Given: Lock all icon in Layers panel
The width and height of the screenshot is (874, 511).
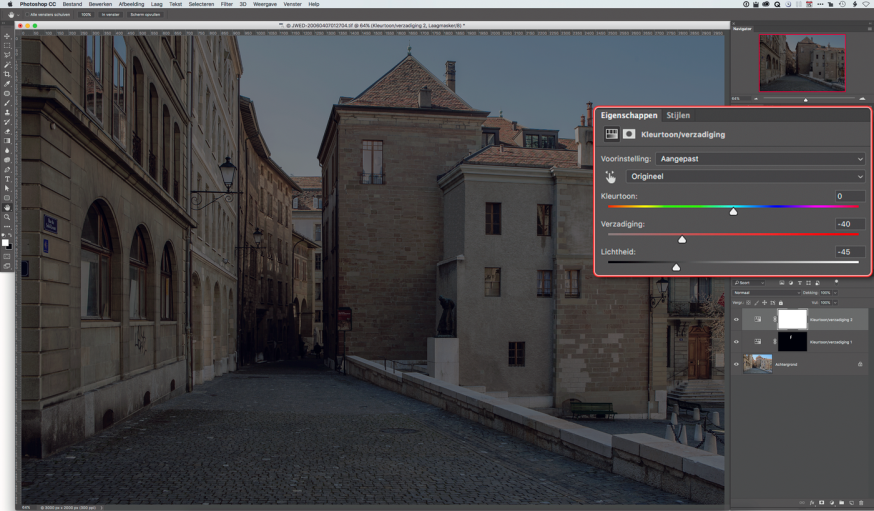Looking at the screenshot, I should coord(781,303).
